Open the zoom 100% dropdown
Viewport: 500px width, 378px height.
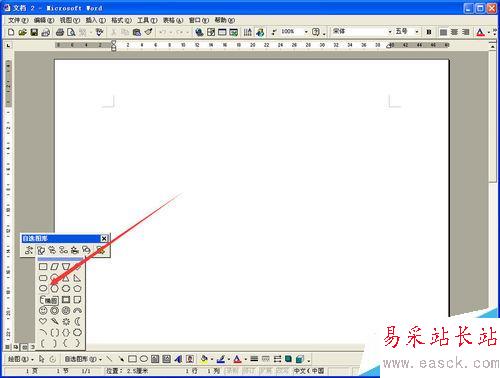click(306, 32)
